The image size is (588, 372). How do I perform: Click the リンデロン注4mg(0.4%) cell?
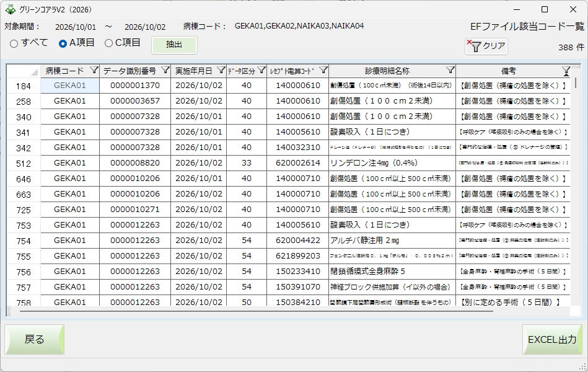[x=392, y=163]
